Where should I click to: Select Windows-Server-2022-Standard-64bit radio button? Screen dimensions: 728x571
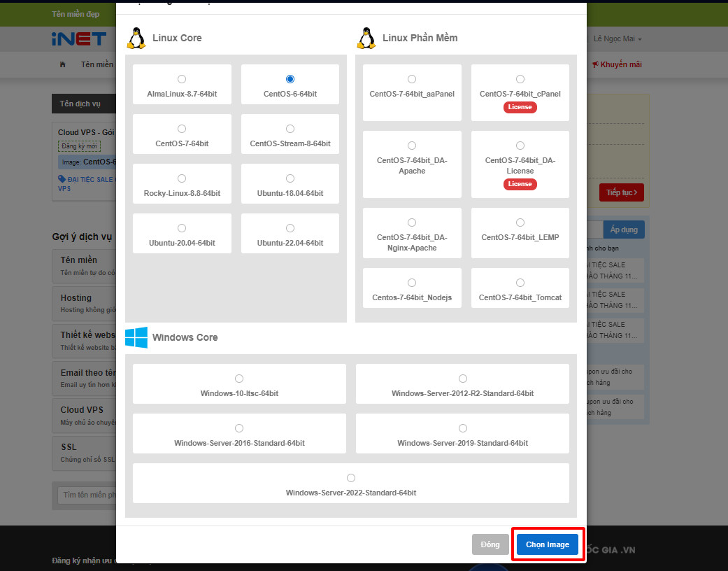(351, 478)
